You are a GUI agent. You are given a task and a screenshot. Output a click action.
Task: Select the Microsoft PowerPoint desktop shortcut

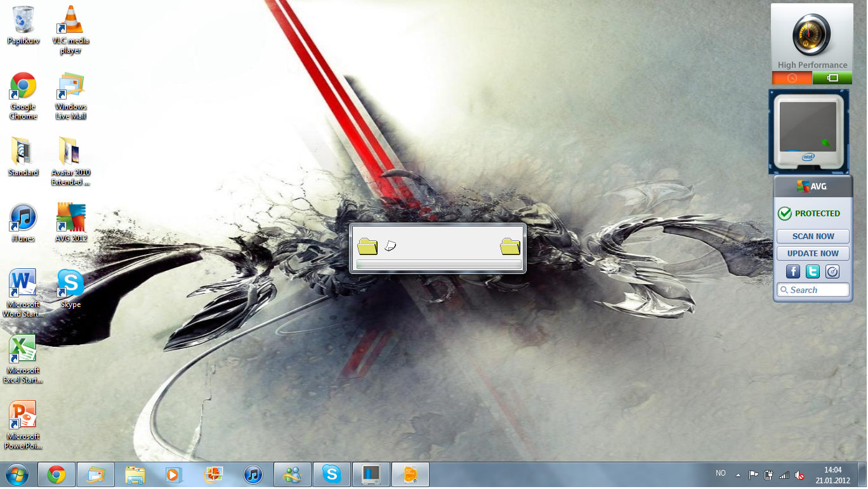pyautogui.click(x=23, y=425)
